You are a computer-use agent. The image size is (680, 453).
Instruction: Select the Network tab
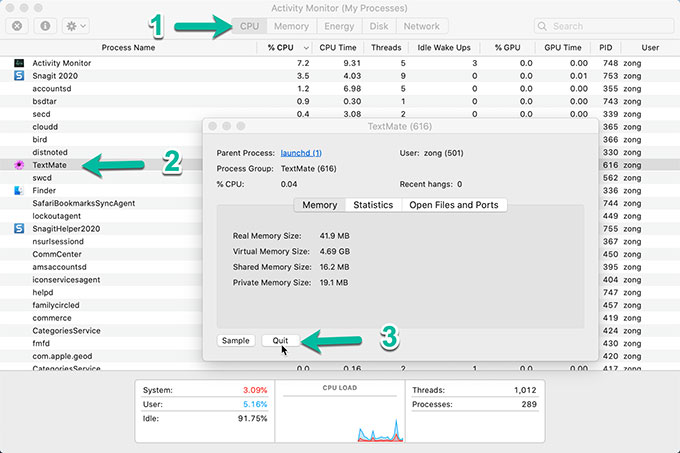click(x=421, y=26)
